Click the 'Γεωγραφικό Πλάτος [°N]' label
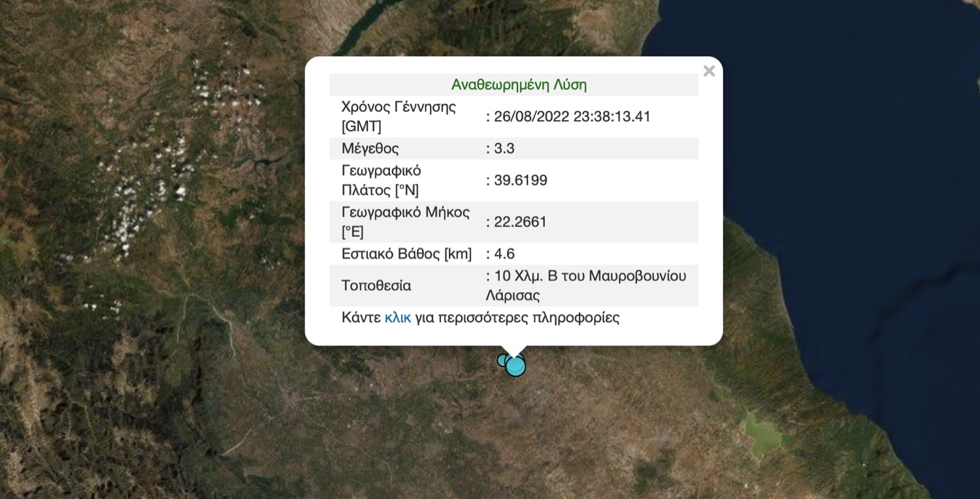 click(x=382, y=180)
